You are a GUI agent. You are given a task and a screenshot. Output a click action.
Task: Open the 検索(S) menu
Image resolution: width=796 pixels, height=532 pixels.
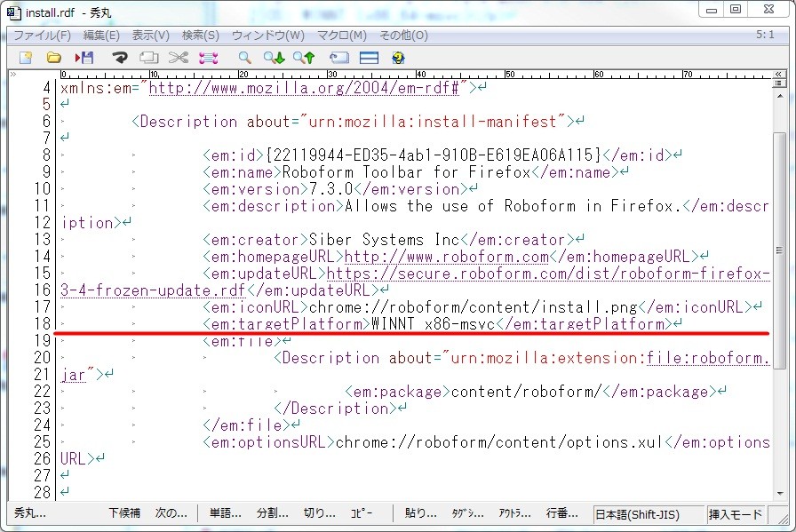[x=201, y=35]
